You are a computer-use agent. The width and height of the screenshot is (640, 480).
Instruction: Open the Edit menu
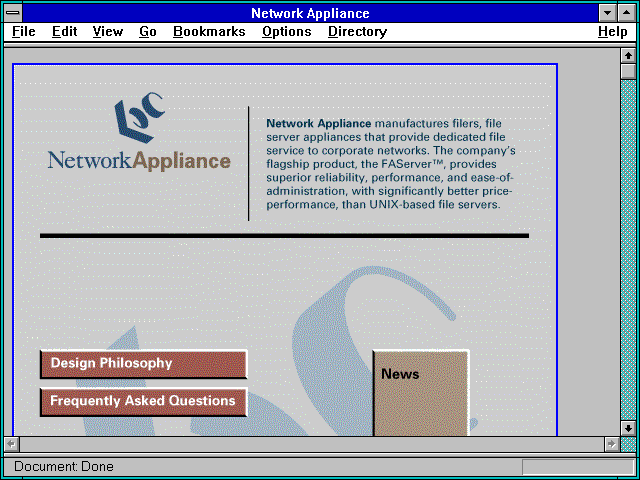(64, 32)
